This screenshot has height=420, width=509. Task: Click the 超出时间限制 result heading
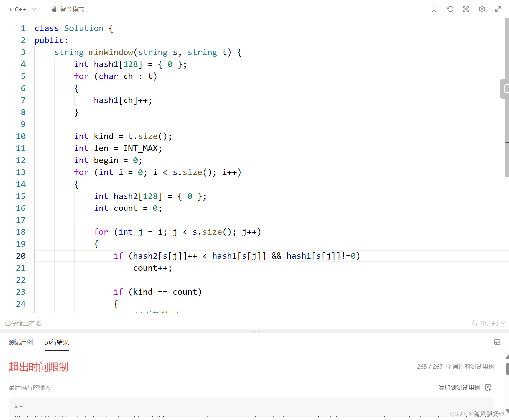pos(39,367)
